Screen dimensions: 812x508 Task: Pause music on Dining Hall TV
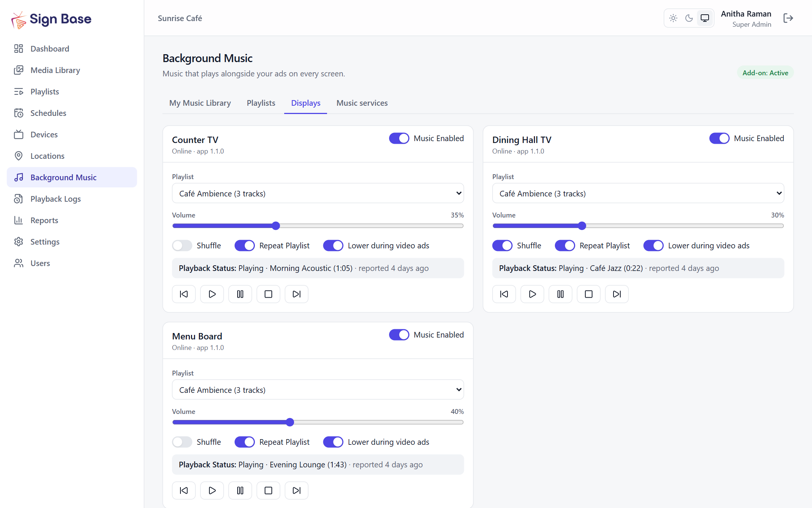561,294
